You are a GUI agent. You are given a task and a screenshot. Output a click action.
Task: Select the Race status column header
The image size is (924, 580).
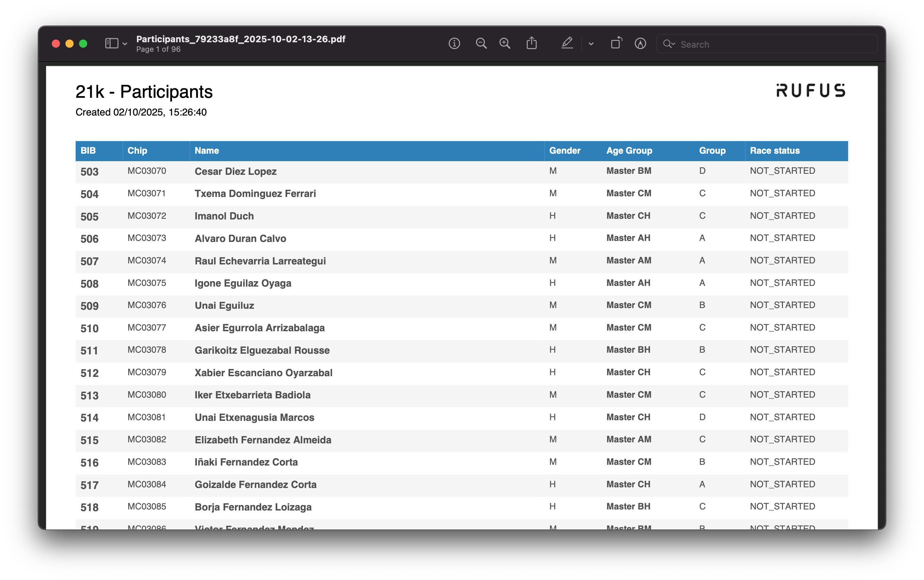tap(774, 151)
